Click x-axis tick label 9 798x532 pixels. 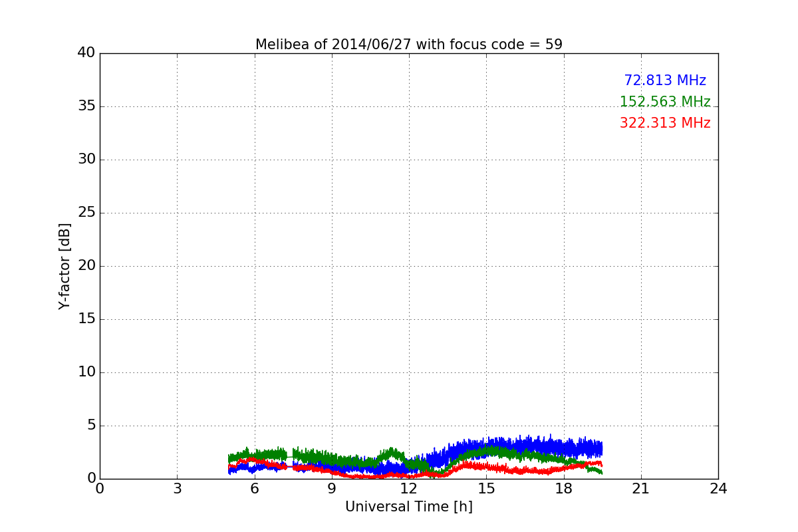click(332, 489)
